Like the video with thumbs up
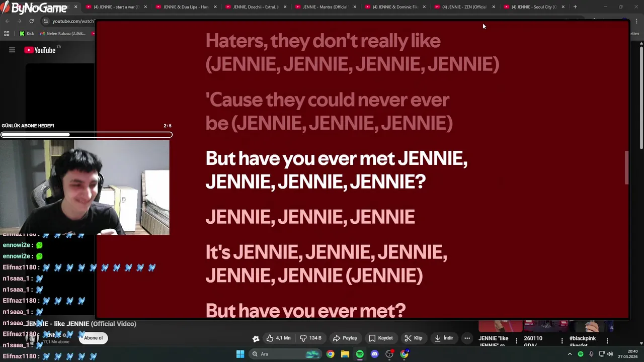This screenshot has width=644, height=362. (279, 338)
